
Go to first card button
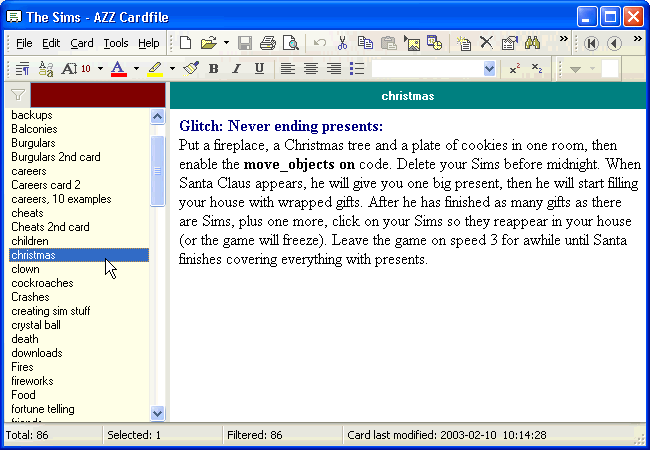pos(591,43)
